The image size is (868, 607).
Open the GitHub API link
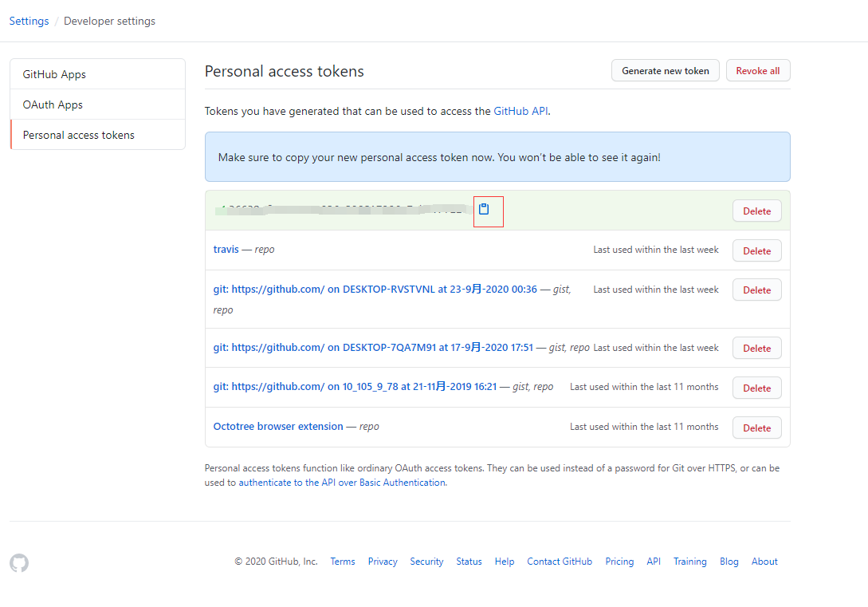520,112
